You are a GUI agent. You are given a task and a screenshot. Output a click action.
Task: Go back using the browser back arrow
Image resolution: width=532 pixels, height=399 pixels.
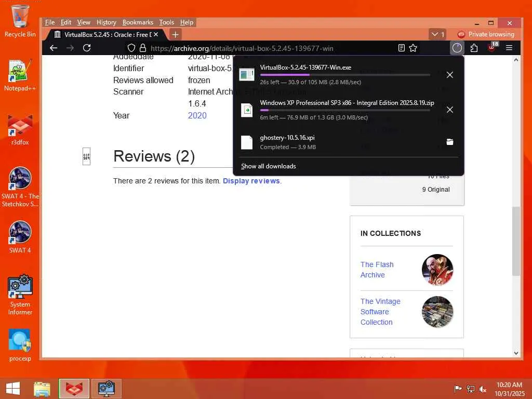[54, 48]
